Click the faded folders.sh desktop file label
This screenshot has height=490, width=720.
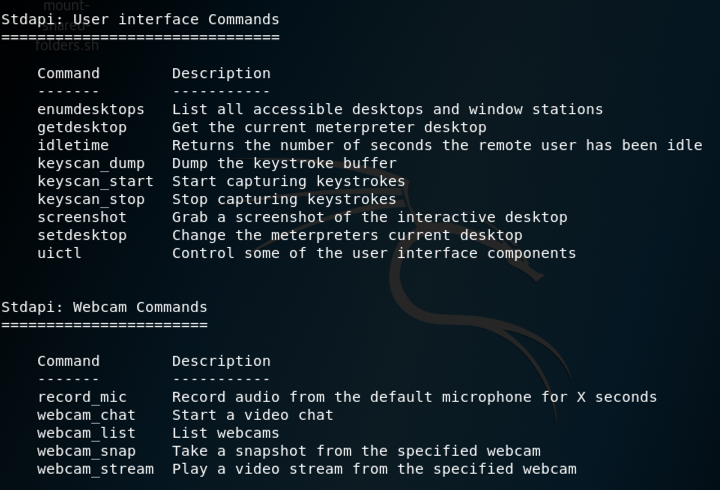[60, 46]
